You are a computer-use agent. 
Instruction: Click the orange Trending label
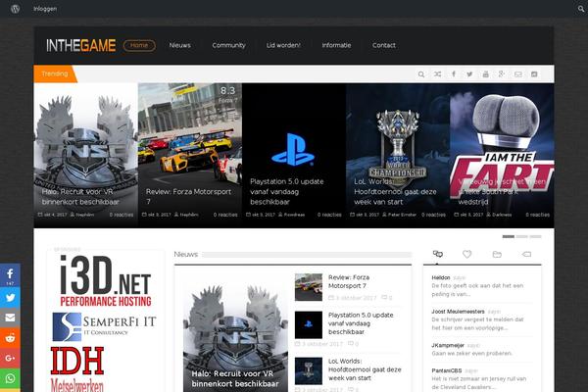coord(55,73)
